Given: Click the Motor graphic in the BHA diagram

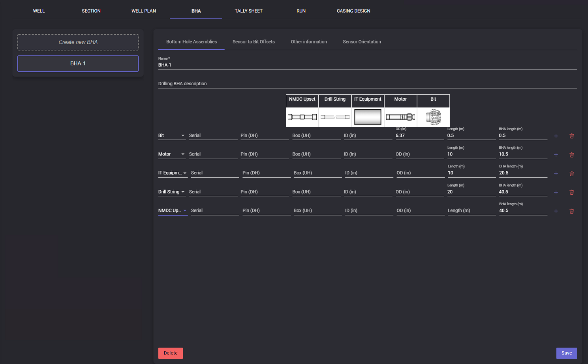Looking at the screenshot, I should 400,117.
